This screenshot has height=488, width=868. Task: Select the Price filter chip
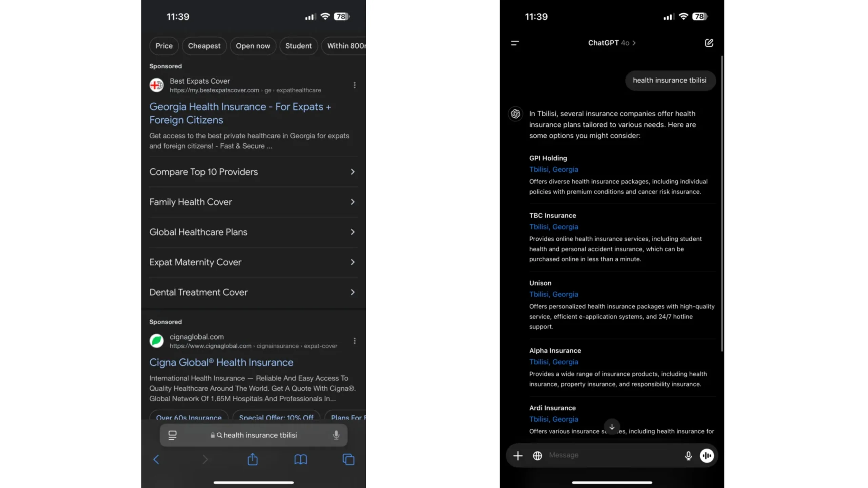(x=164, y=46)
